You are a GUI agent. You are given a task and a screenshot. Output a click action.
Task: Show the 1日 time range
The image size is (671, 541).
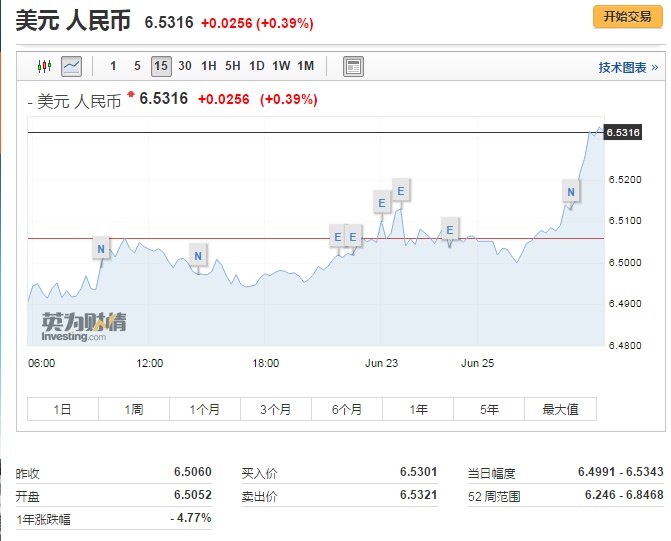click(63, 409)
